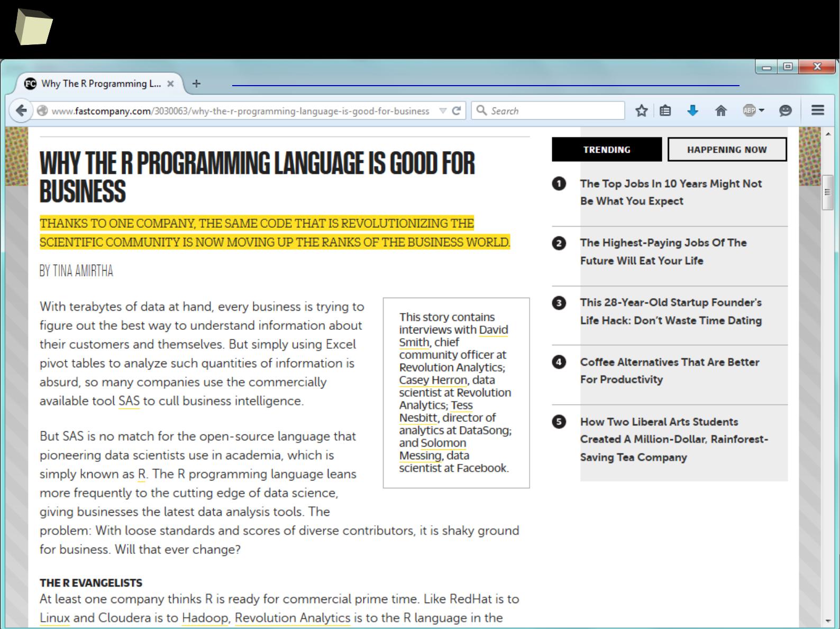Click the yellow highlighted subtitle text

pyautogui.click(x=275, y=233)
